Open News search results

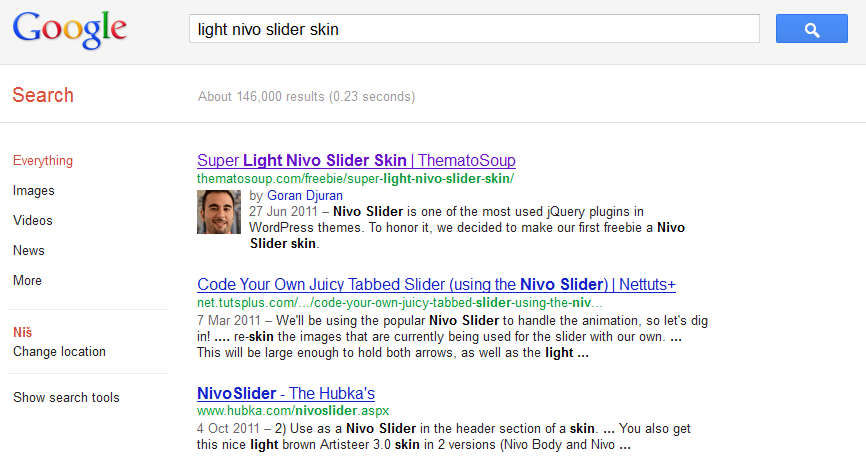pos(29,251)
